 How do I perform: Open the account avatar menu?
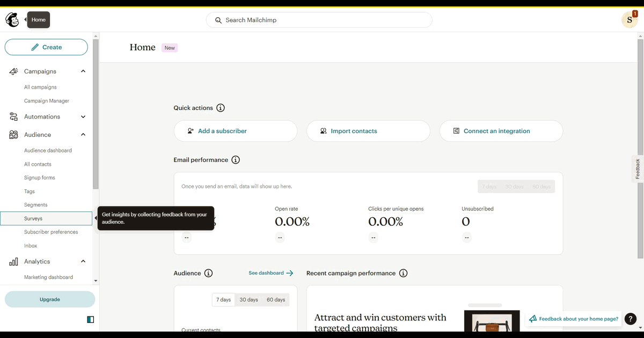[x=630, y=20]
